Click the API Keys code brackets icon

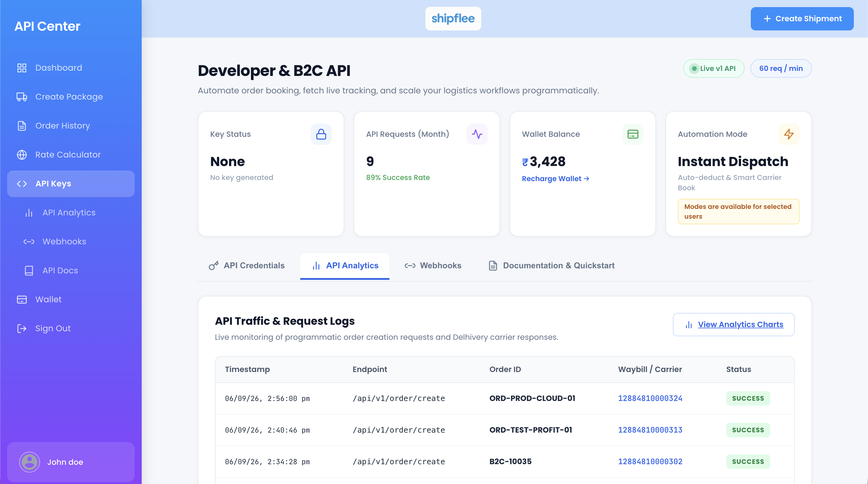[22, 184]
